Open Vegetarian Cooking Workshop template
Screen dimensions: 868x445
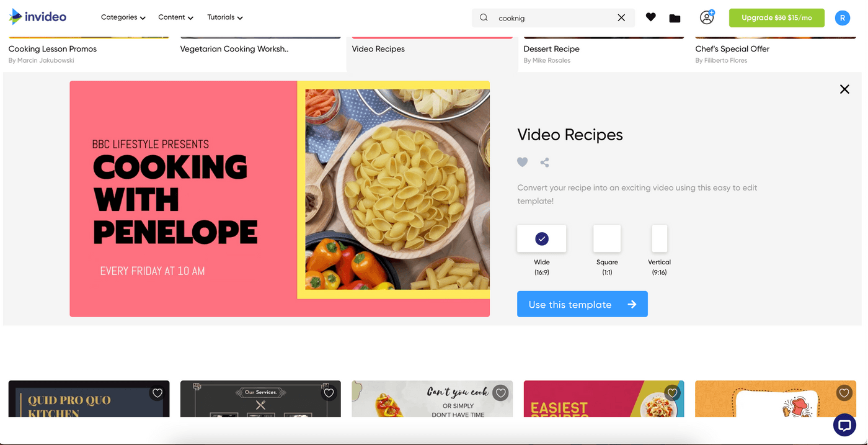point(234,49)
